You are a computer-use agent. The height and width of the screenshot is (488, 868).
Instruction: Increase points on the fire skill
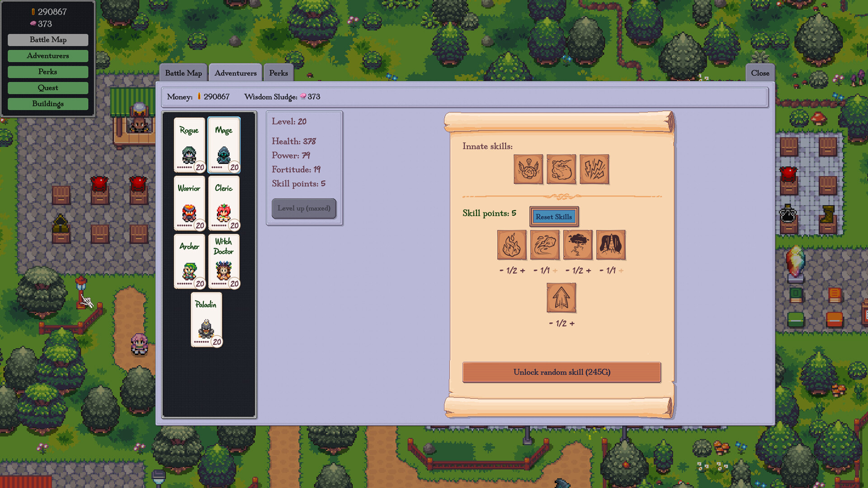(x=523, y=271)
